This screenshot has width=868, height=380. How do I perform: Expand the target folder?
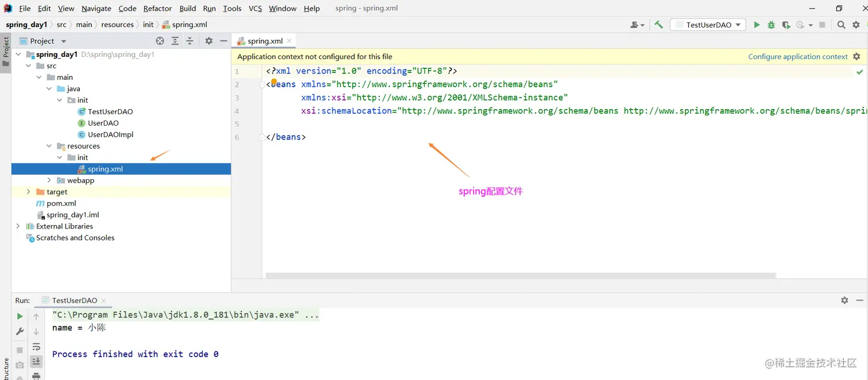pos(29,192)
